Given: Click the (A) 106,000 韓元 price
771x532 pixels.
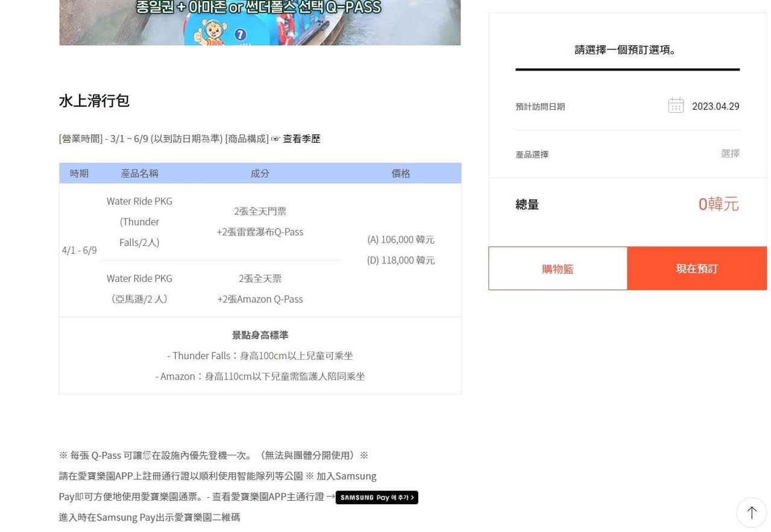Looking at the screenshot, I should (401, 240).
